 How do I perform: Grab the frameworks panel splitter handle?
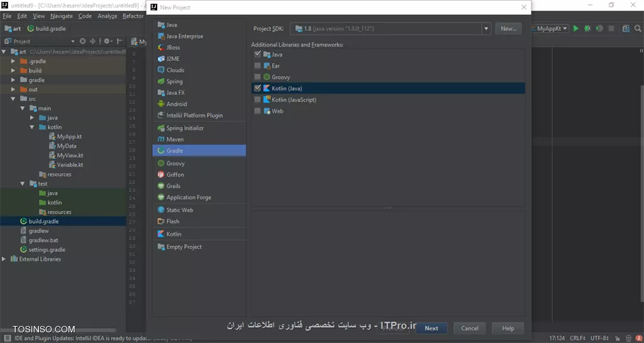(388, 208)
